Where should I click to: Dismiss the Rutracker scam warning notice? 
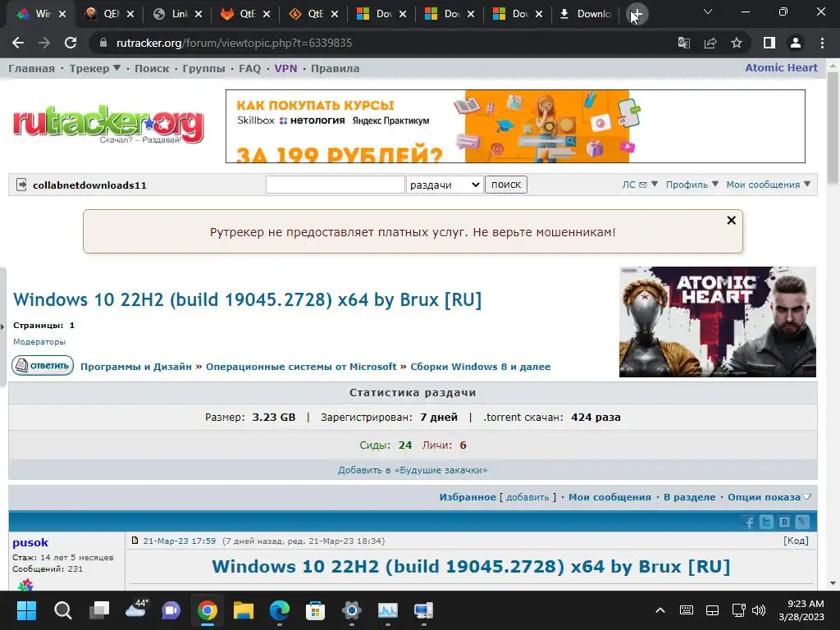click(x=731, y=220)
